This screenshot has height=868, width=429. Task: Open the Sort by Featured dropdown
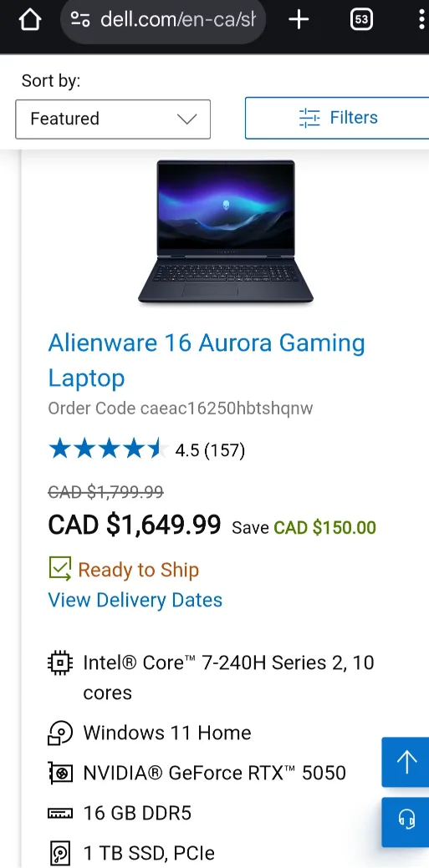[113, 119]
